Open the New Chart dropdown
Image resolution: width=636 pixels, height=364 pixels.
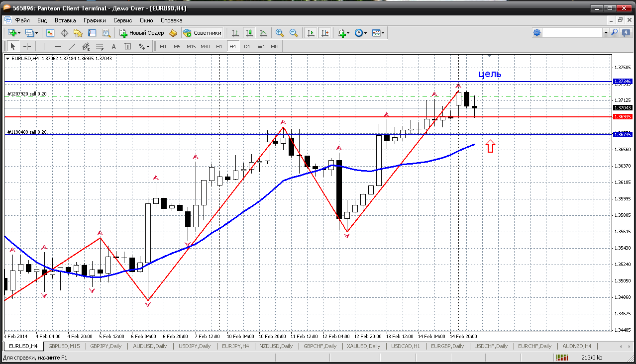click(14, 33)
